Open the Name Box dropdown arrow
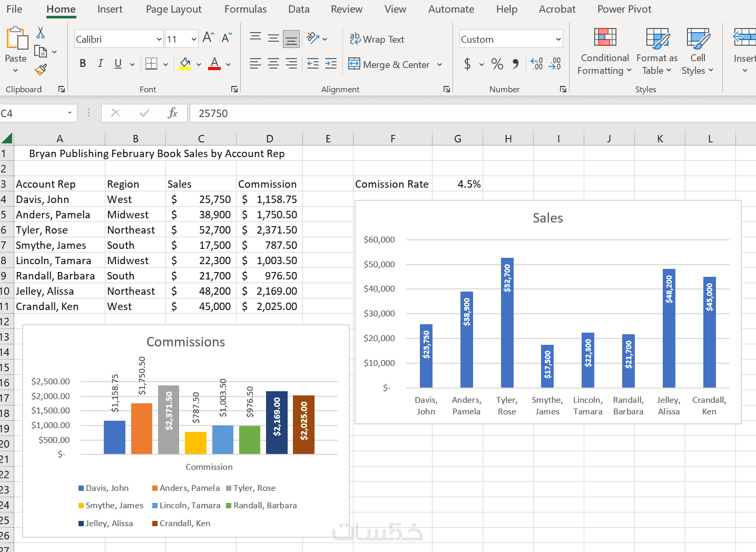The image size is (756, 552). [x=70, y=113]
